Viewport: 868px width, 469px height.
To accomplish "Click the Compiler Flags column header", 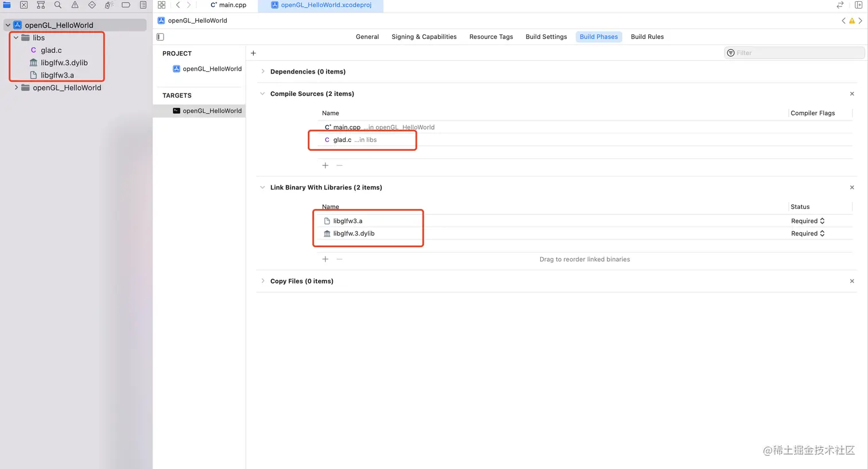I will pos(813,113).
